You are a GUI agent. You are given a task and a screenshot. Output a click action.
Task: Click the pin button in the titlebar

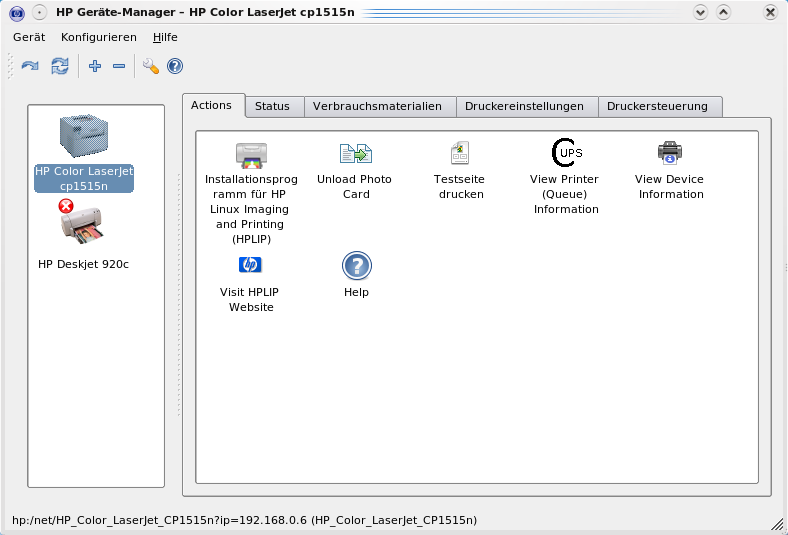[x=39, y=13]
